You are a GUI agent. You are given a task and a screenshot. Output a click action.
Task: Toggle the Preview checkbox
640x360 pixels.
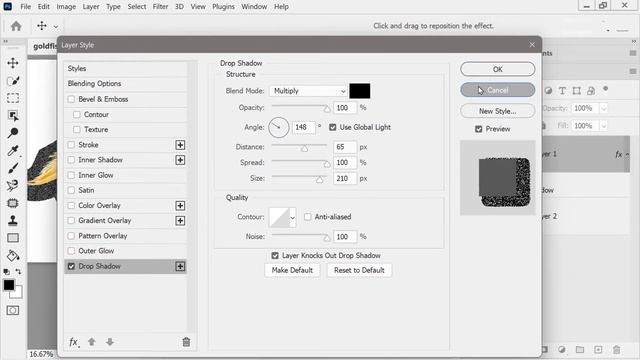479,129
